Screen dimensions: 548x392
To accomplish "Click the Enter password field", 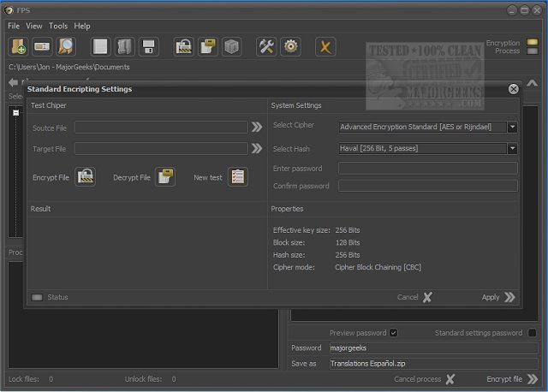I will pyautogui.click(x=427, y=169).
